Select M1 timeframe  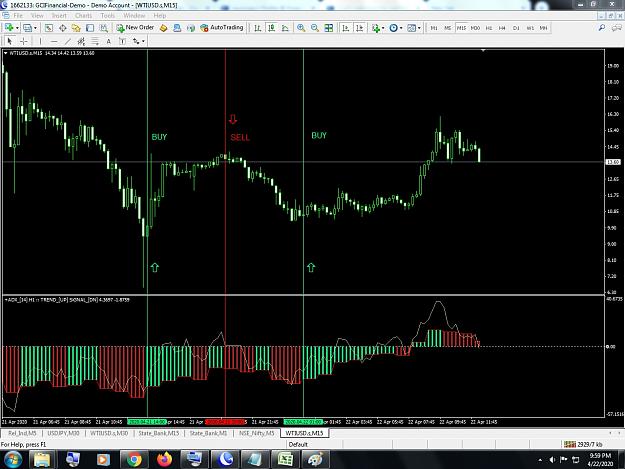[x=434, y=28]
